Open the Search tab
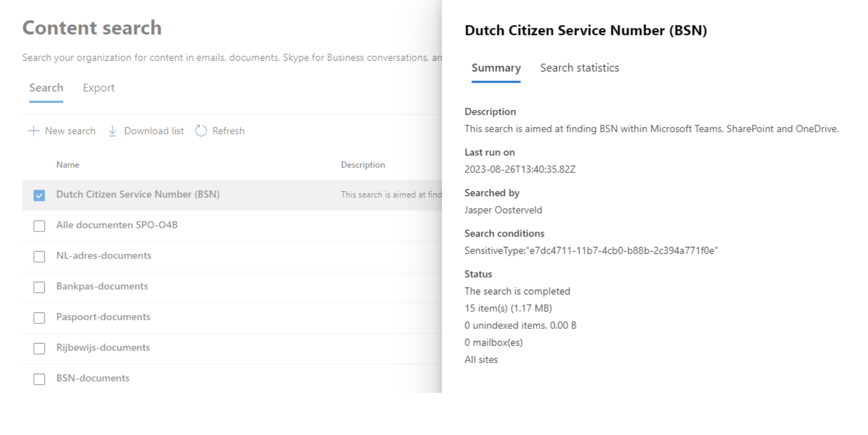868x435 pixels. (46, 88)
